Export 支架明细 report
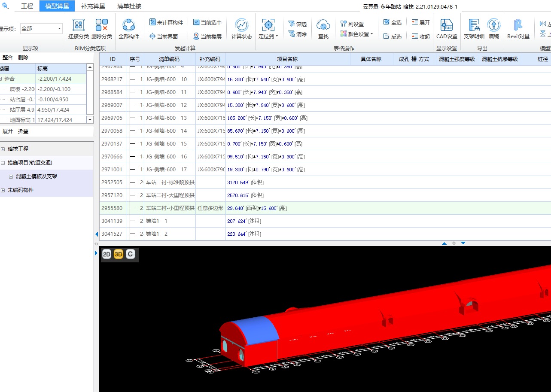Viewport: 551px width, 392px height. (x=474, y=25)
